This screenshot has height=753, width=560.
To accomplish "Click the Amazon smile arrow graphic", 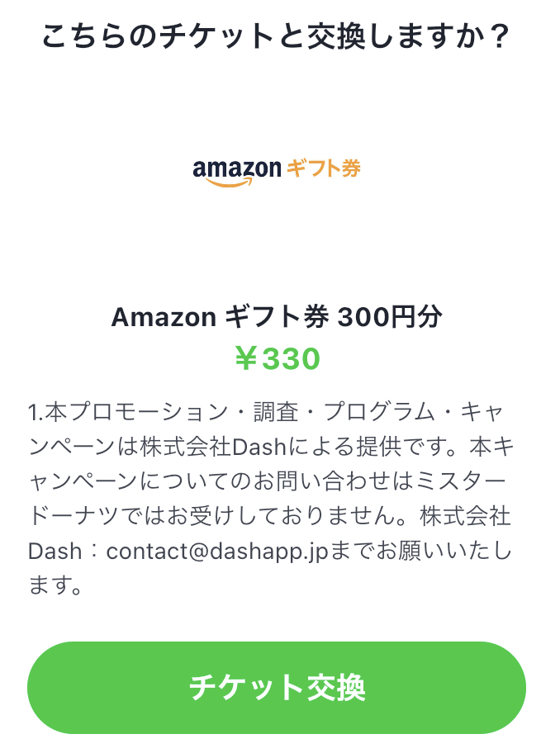I will [x=230, y=182].
